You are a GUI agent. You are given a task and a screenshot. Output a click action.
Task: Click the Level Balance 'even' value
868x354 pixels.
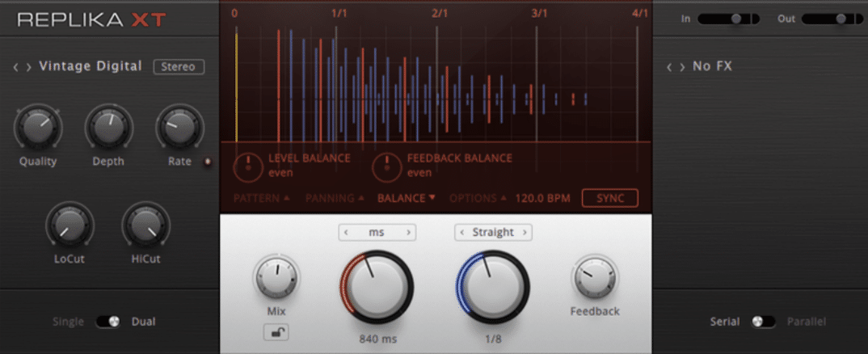click(x=280, y=173)
